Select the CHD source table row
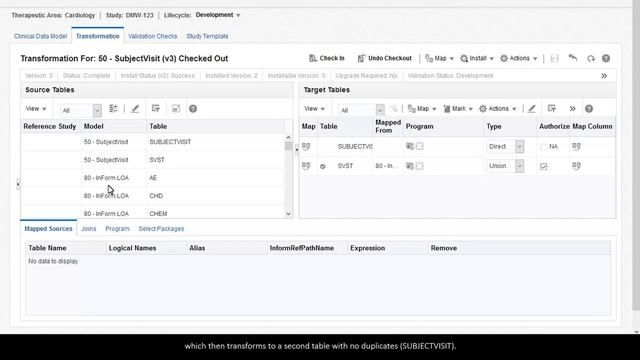 [x=153, y=196]
